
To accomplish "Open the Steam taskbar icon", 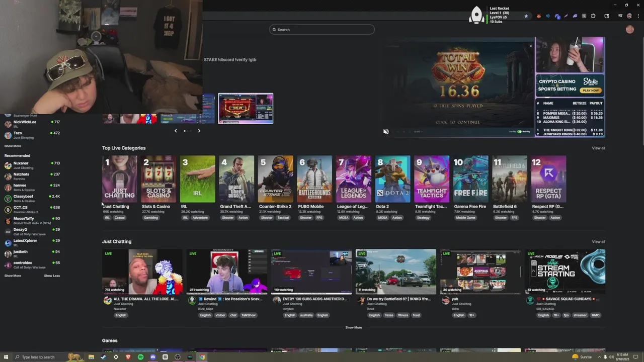I will pos(103,357).
